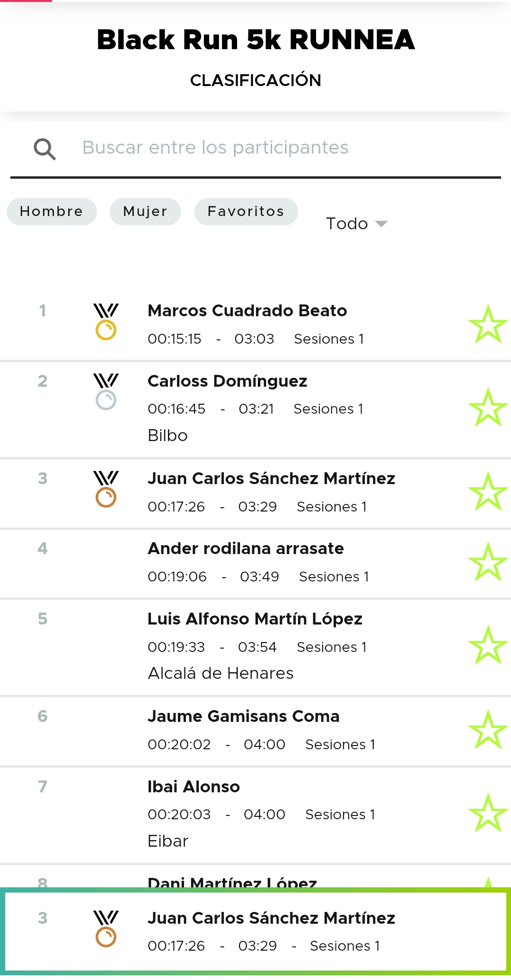Viewport: 511px width, 980px height.
Task: Open Jaume Gamisans Coma's result
Action: click(255, 731)
